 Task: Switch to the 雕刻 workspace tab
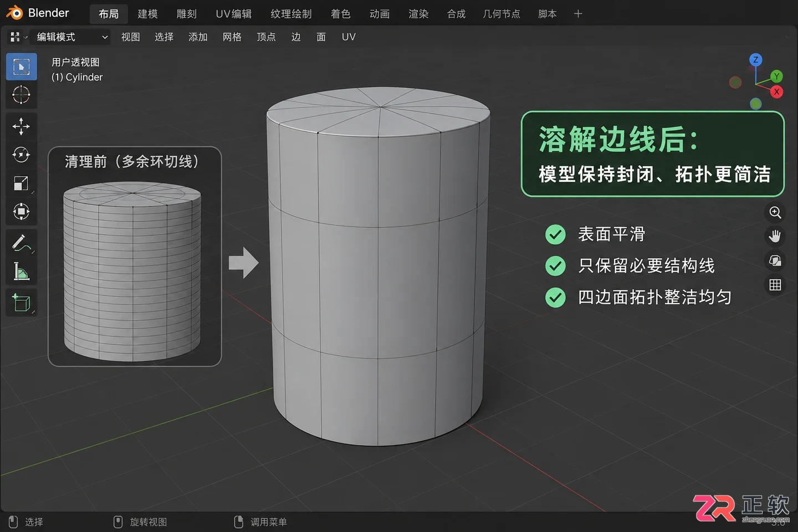pos(187,14)
